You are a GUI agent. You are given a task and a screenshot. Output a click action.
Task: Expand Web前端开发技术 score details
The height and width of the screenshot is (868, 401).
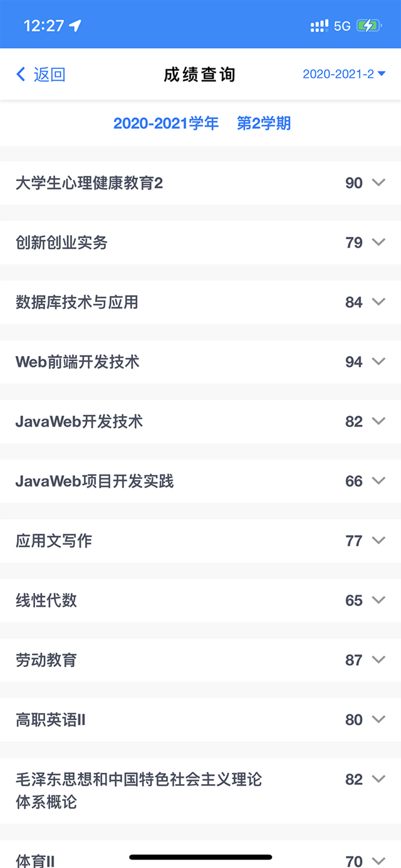pos(378,361)
